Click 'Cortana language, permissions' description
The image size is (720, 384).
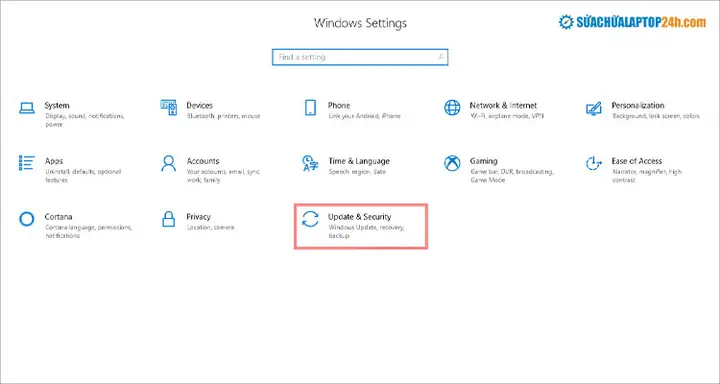click(88, 232)
